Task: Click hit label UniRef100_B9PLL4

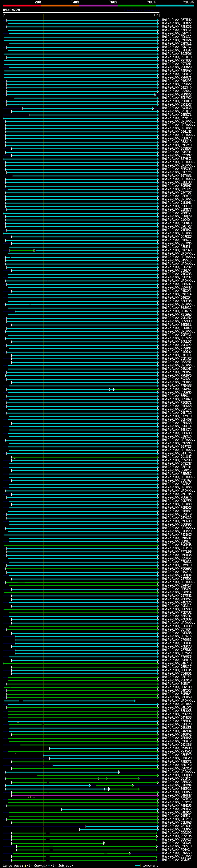Action: point(177,426)
